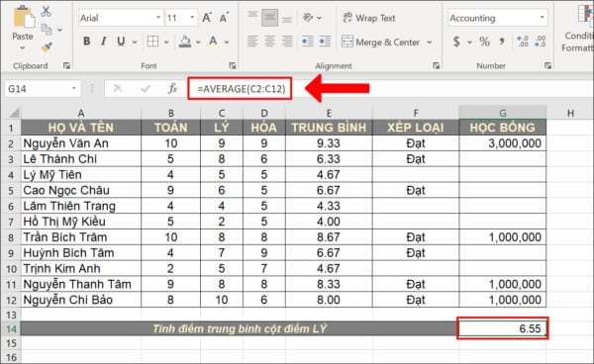Align text left
Screen dimensions: 594x364
pos(252,42)
